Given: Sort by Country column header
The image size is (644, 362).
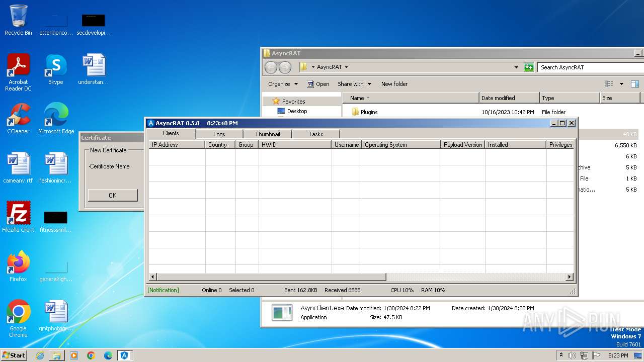Looking at the screenshot, I should click(220, 145).
